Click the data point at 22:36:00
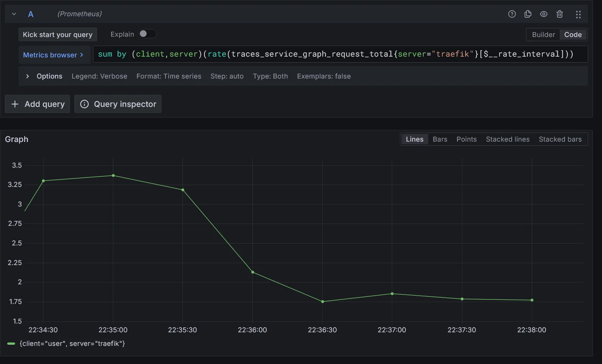 pos(253,272)
